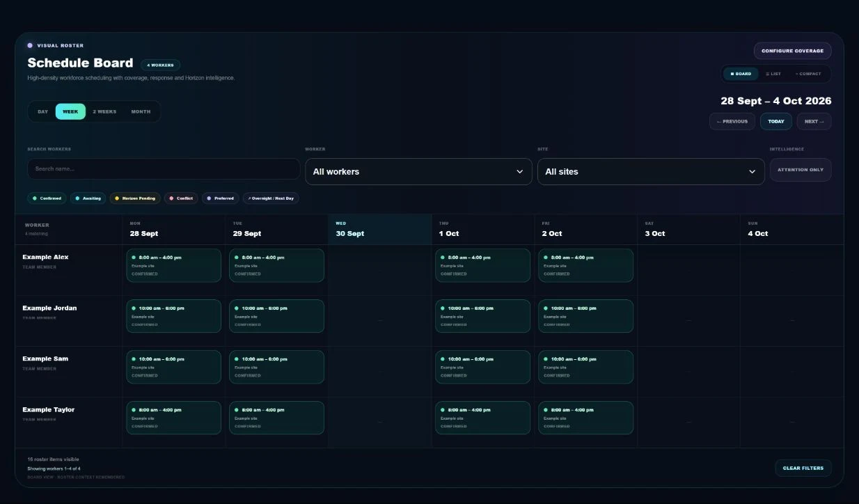Open the All sites dropdown
The image size is (859, 504).
pyautogui.click(x=651, y=171)
